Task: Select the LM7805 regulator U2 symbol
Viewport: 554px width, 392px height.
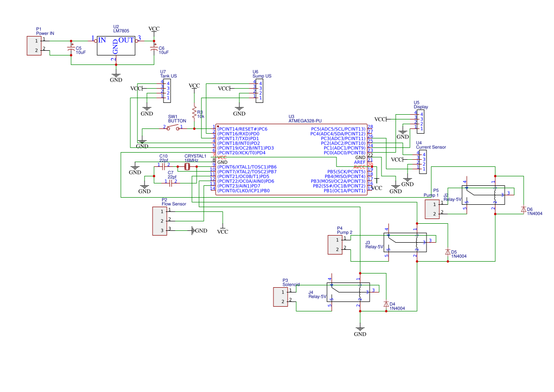Action: (x=116, y=45)
